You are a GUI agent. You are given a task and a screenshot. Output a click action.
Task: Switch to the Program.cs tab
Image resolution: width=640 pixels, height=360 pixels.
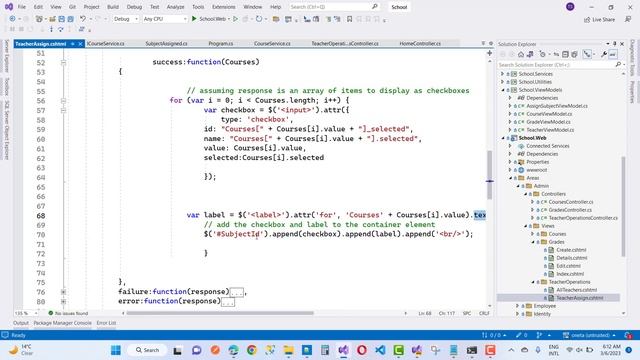pos(220,43)
